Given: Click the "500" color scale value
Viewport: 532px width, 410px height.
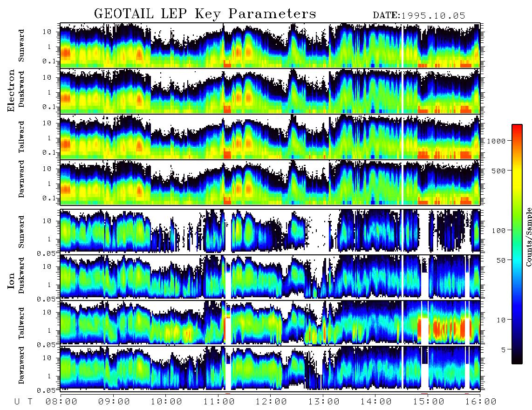Looking at the screenshot, I should click(498, 171).
